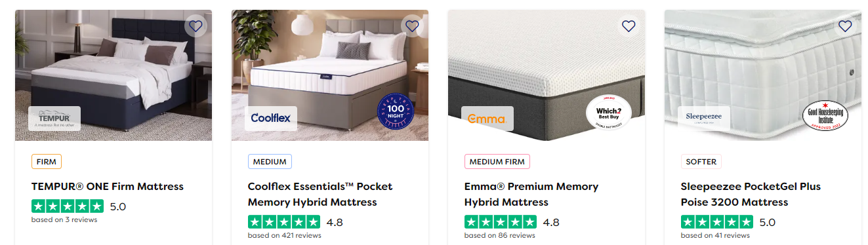This screenshot has height=245, width=868.
Task: Click the FIRM firmness tag
Action: pos(47,161)
